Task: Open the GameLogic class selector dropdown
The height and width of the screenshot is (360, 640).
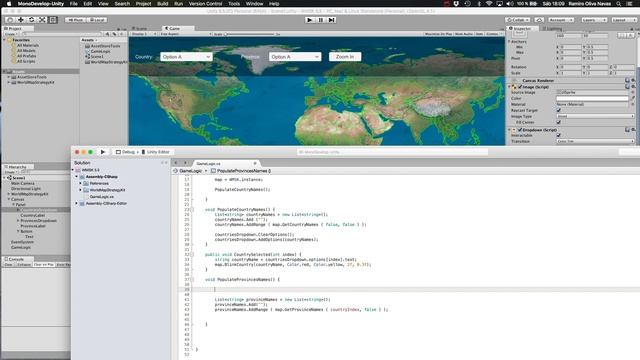Action: 191,171
